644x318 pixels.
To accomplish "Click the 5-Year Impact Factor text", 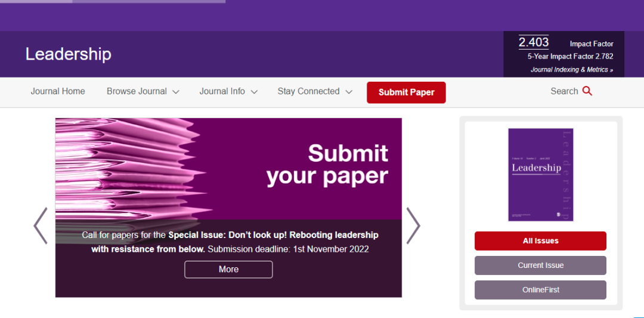I will point(570,57).
